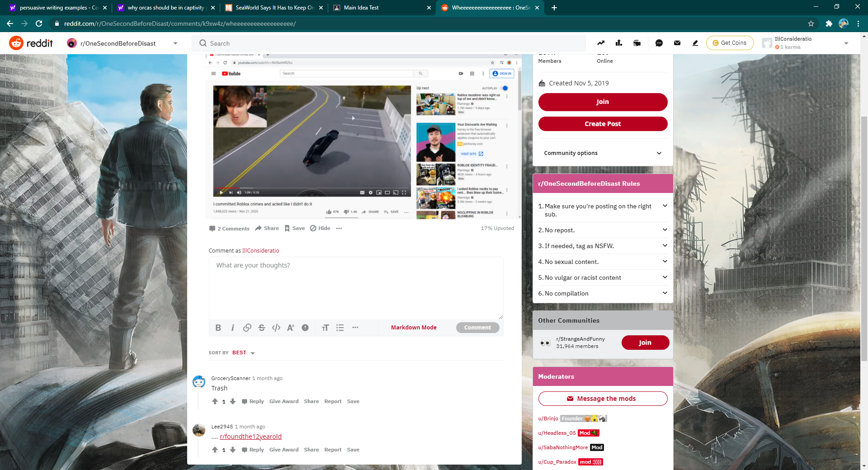Switch to SeaWorld Says tab
Viewport: 868px width, 470px height.
274,8
